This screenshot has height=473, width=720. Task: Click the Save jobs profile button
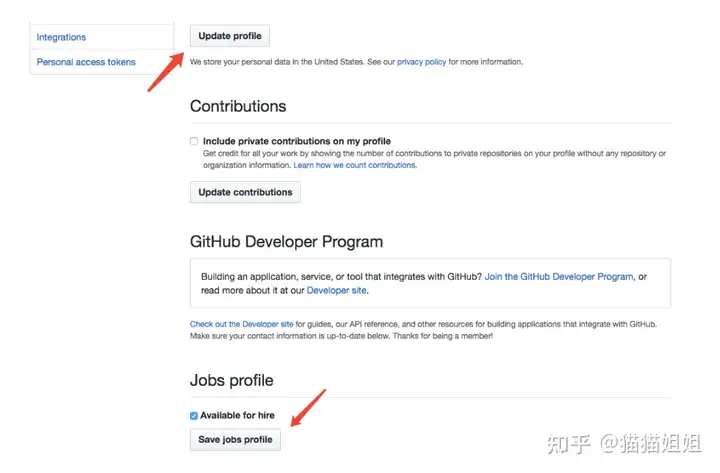[235, 439]
